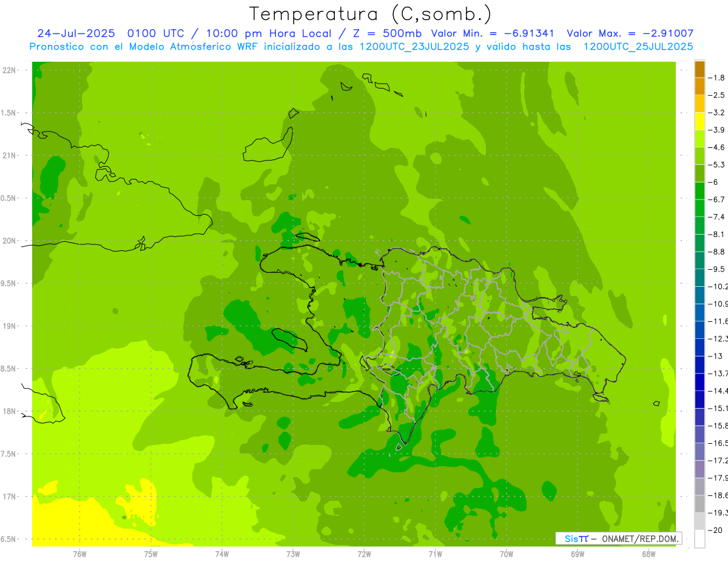Click "1200UTC_25JUL2025" valid-until time text
Screen dimensions: 728x562
tap(638, 47)
